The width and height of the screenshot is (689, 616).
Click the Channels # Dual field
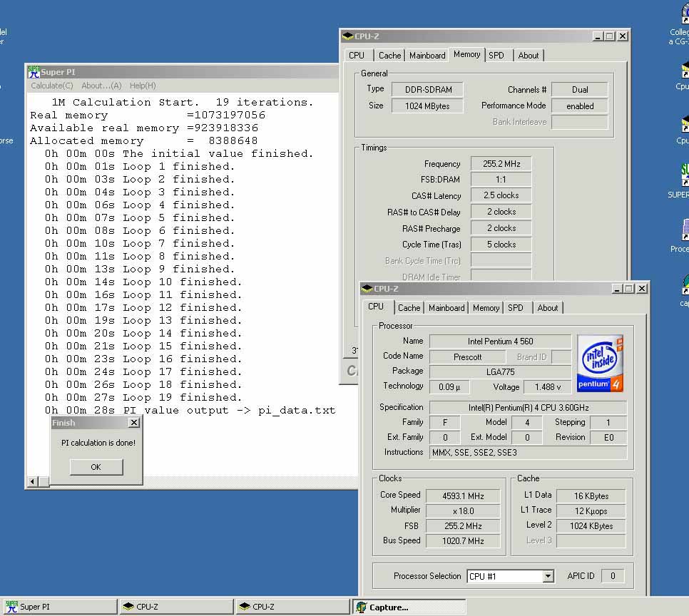[580, 90]
